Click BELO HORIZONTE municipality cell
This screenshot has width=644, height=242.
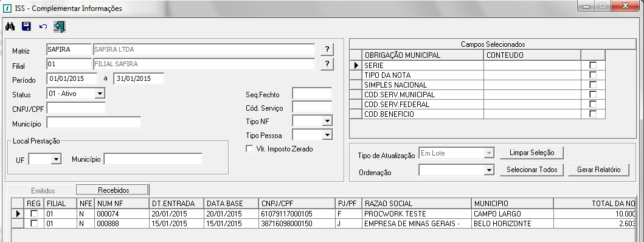(512, 224)
